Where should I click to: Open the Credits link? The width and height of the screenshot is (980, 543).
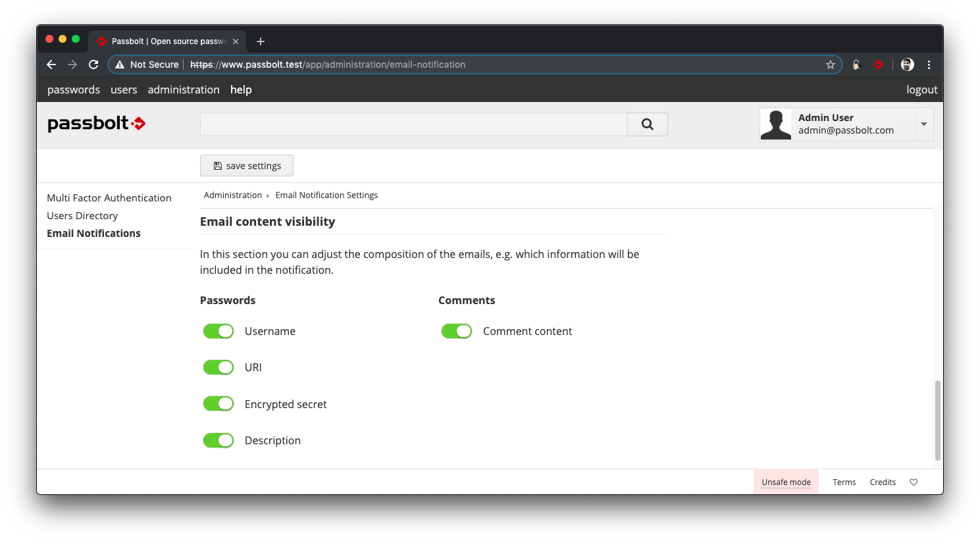(883, 482)
